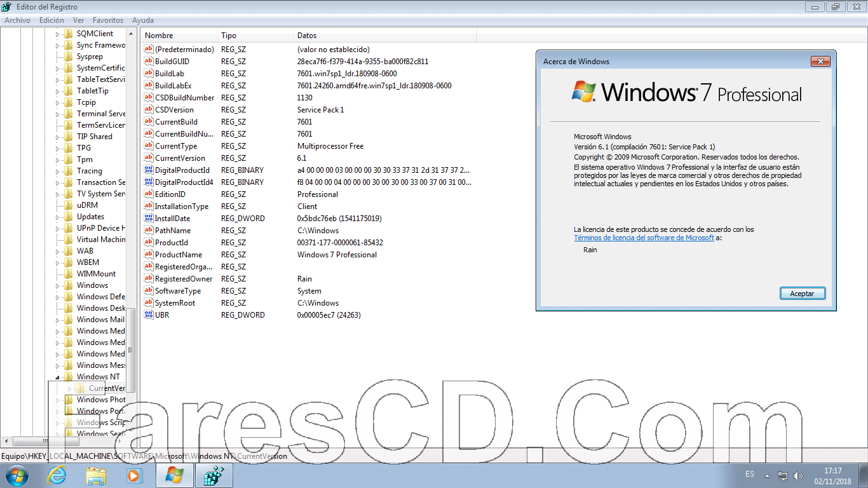Select the CSDBuildNumber value name

click(x=185, y=98)
